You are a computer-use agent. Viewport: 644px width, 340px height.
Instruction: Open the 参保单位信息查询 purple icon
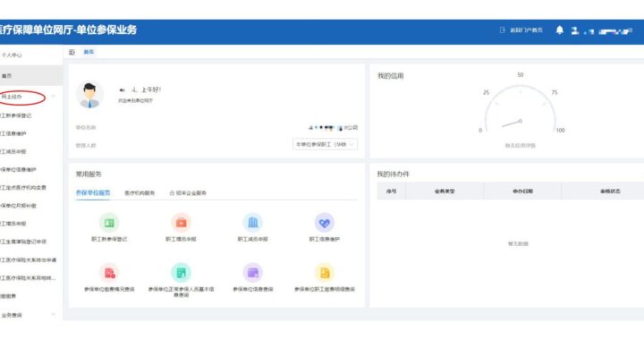pyautogui.click(x=253, y=273)
